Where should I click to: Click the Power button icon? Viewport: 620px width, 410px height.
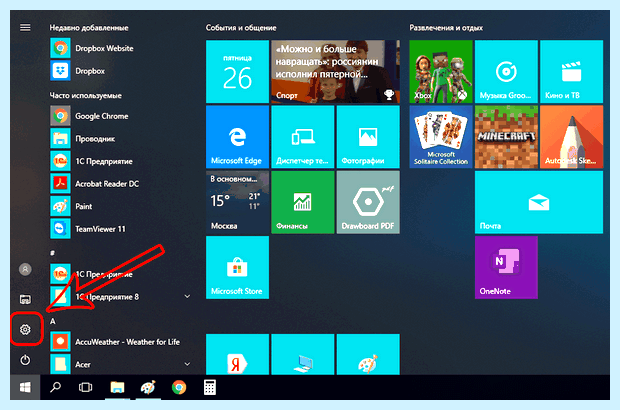[25, 360]
